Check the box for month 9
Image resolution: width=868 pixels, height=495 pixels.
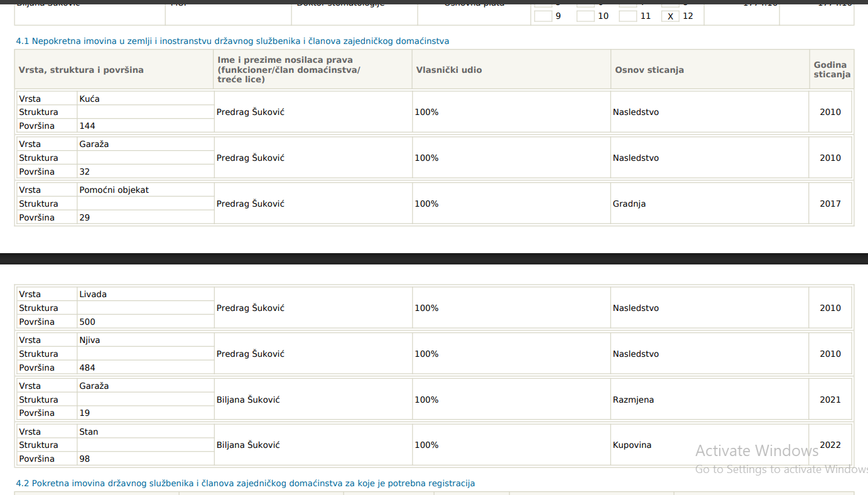(543, 16)
